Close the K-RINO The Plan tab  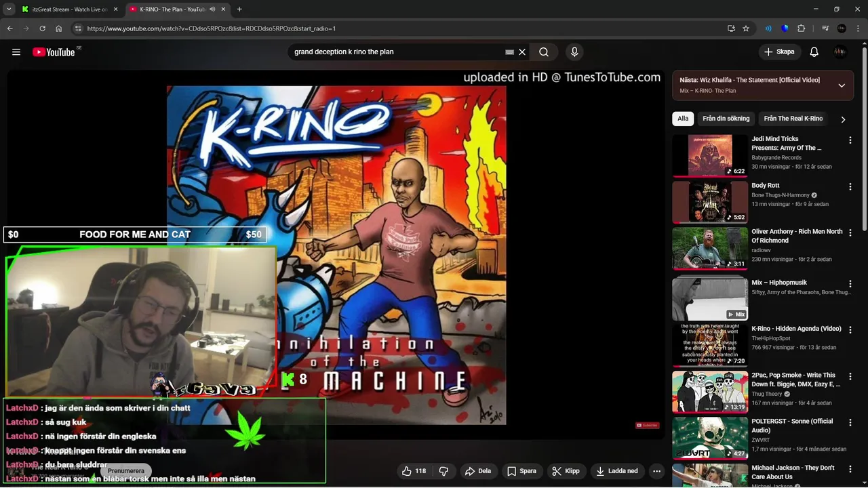click(x=224, y=9)
